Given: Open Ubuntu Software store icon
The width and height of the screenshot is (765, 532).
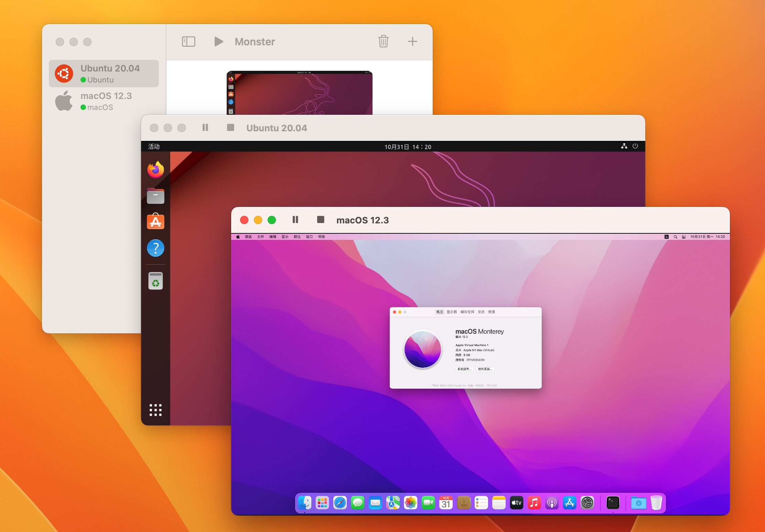Looking at the screenshot, I should pyautogui.click(x=155, y=221).
